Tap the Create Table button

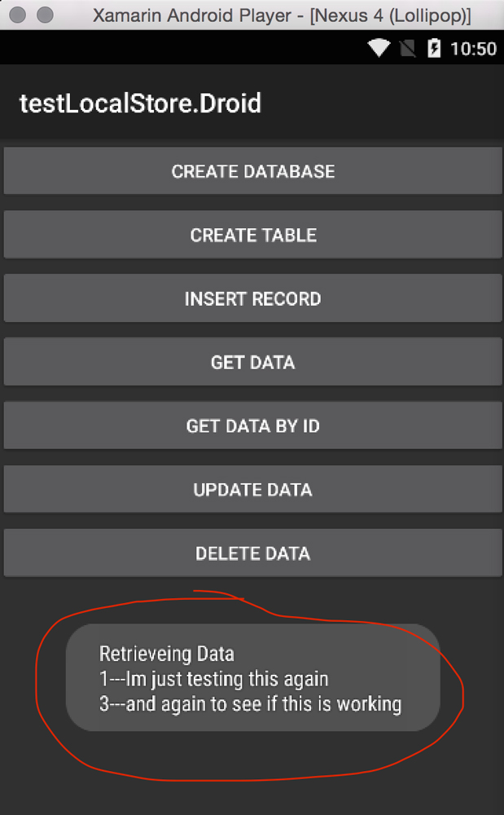tap(252, 235)
